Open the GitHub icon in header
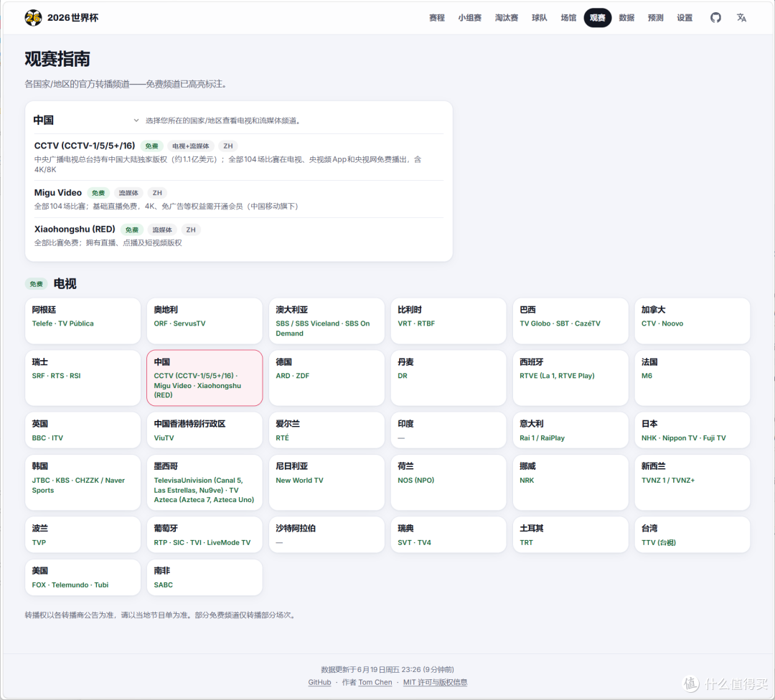This screenshot has width=775, height=700. point(715,18)
